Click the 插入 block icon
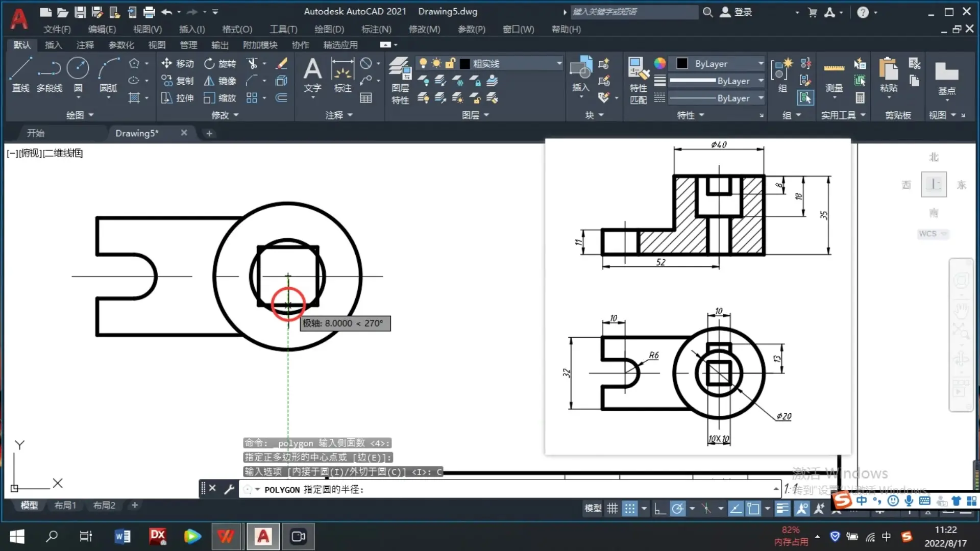Viewport: 980px width, 551px height. click(x=581, y=75)
